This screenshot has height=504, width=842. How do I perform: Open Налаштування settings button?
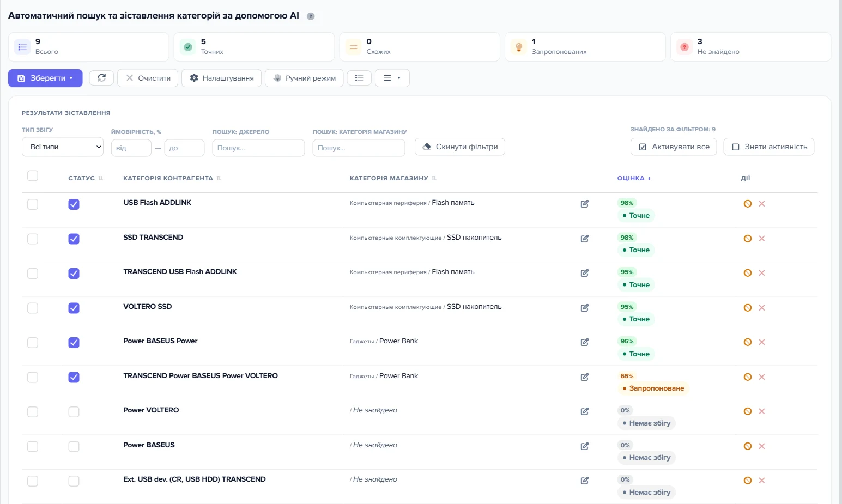pos(221,78)
